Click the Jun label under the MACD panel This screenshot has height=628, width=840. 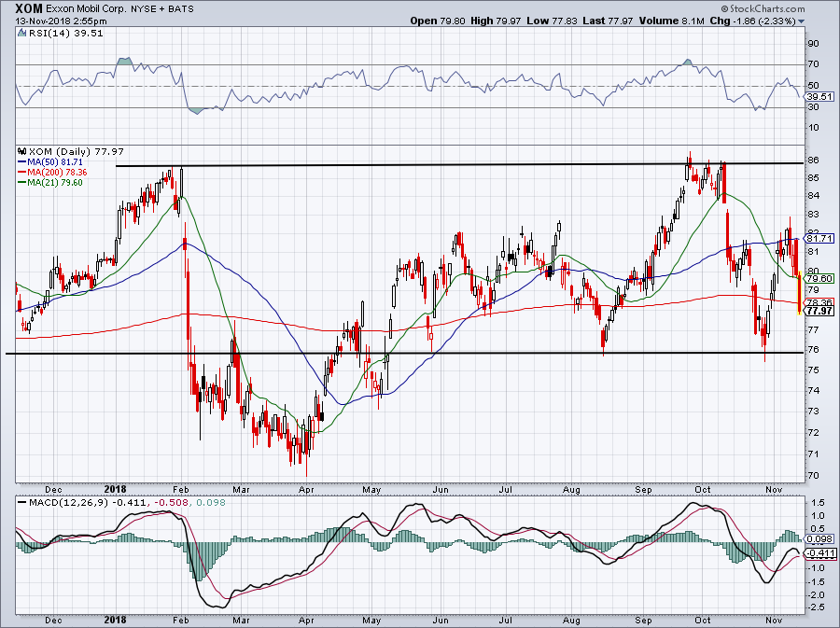441,621
